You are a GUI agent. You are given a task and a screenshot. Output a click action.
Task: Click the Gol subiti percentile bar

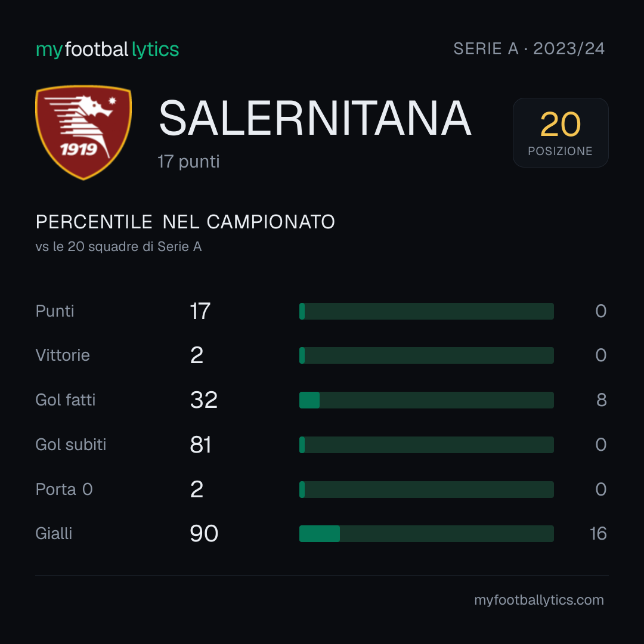[426, 445]
